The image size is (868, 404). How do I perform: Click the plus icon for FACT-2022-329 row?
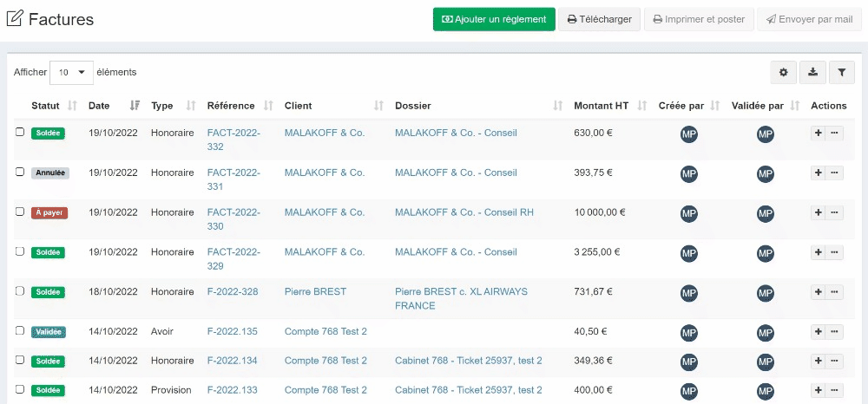pos(819,252)
